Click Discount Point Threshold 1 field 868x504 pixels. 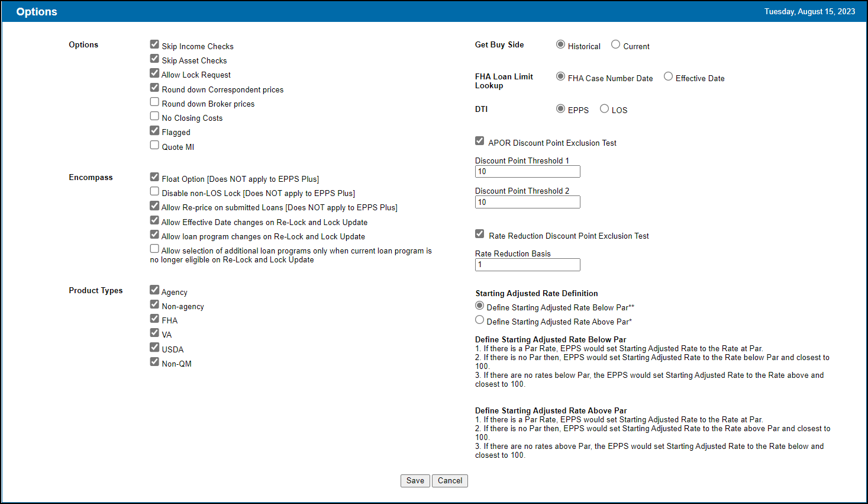coord(528,172)
